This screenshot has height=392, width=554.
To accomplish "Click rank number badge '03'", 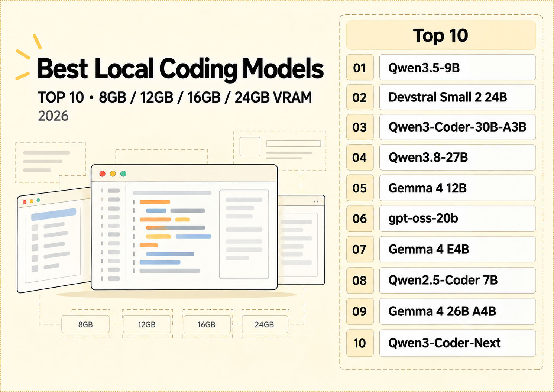I will [x=360, y=127].
